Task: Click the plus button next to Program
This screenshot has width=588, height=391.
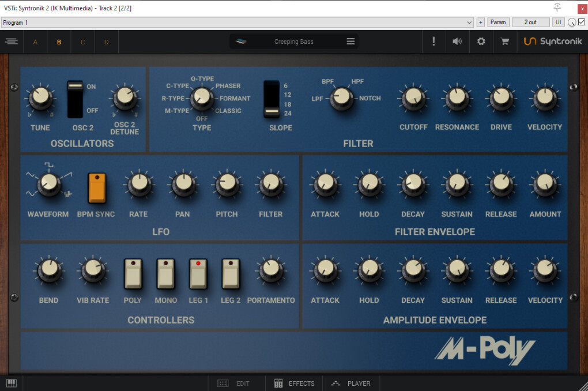Action: pyautogui.click(x=480, y=22)
